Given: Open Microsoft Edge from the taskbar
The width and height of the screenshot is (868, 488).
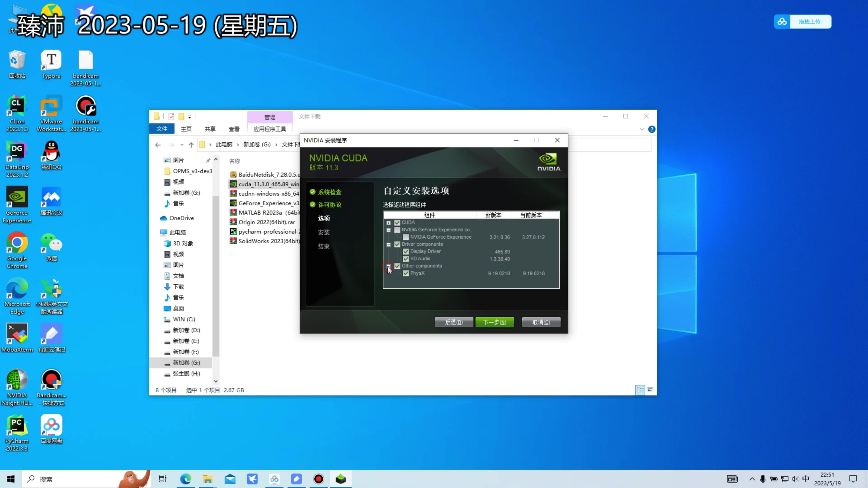Looking at the screenshot, I should [186, 479].
